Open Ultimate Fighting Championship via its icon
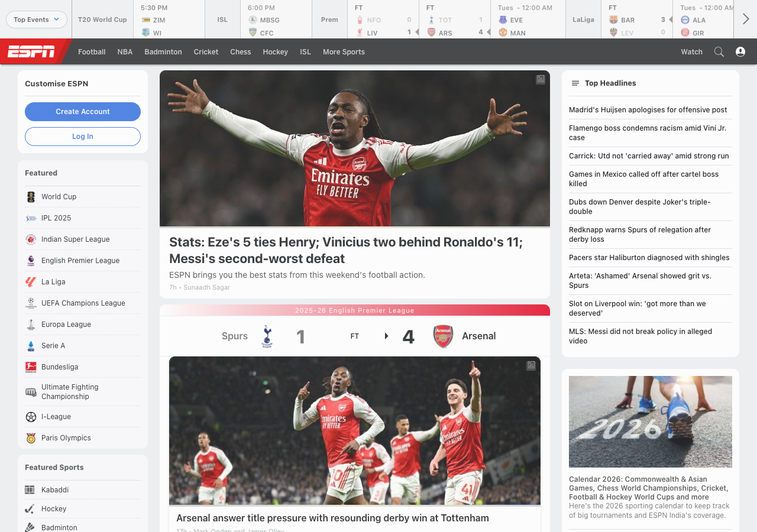This screenshot has width=757, height=532. 31,391
